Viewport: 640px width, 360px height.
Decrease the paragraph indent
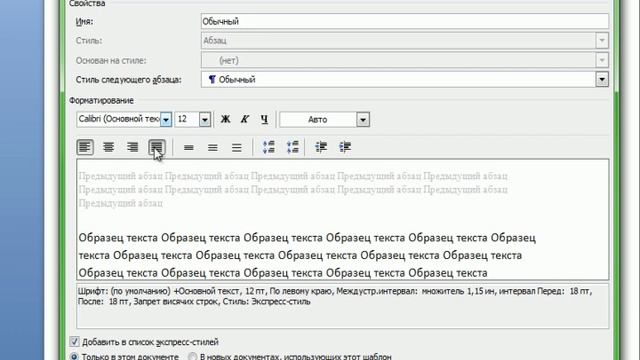(321, 147)
